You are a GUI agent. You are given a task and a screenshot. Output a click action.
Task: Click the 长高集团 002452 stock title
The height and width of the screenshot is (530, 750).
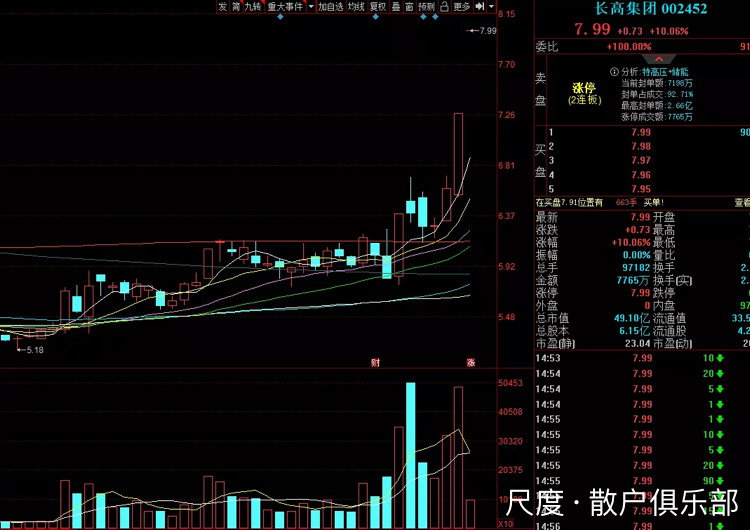651,8
